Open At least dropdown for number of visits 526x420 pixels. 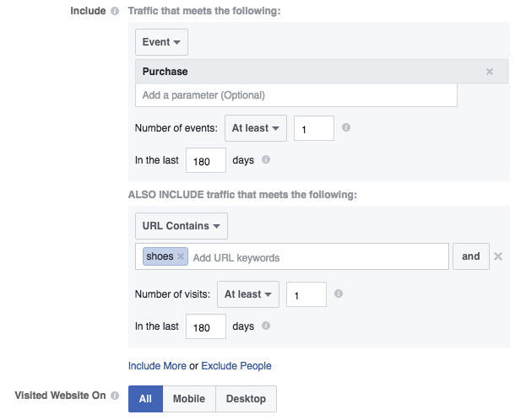[248, 294]
